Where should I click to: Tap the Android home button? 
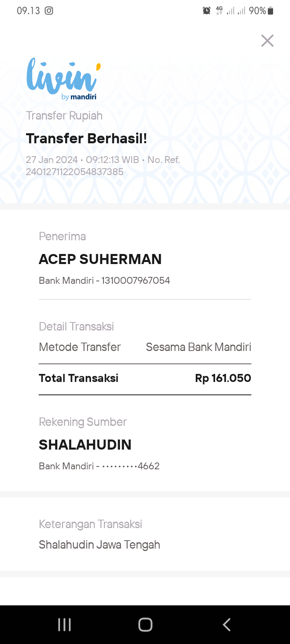(x=145, y=625)
